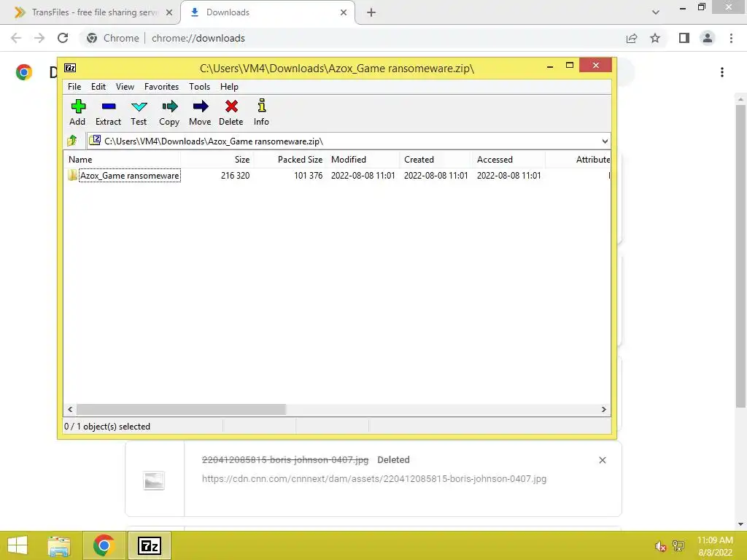The width and height of the screenshot is (747, 560).
Task: Open a new Chrome tab
Action: 371,12
